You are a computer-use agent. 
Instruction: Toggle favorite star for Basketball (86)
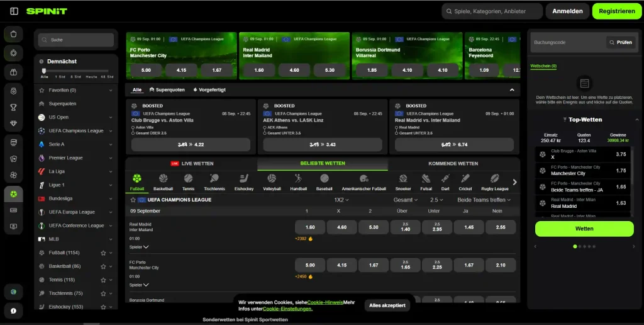(104, 266)
